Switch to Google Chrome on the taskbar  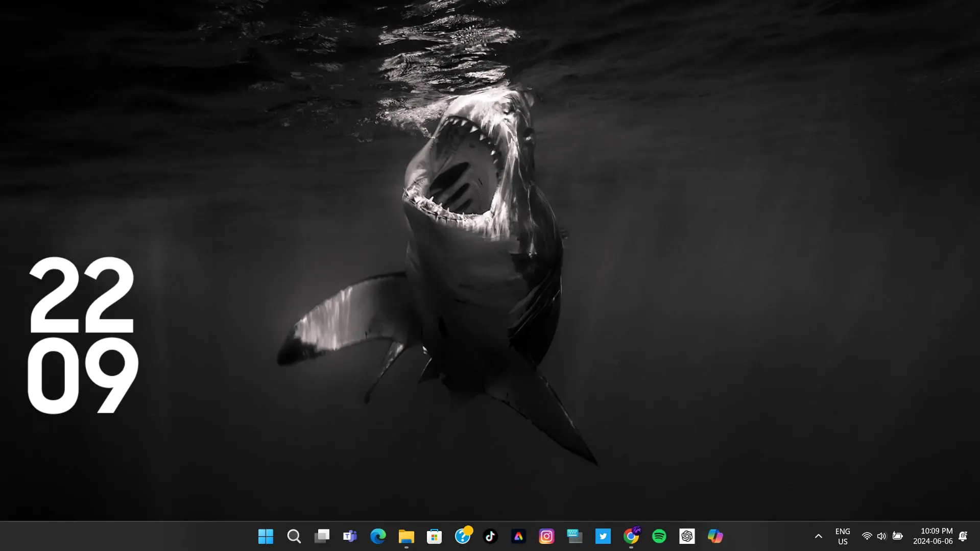[x=631, y=536]
